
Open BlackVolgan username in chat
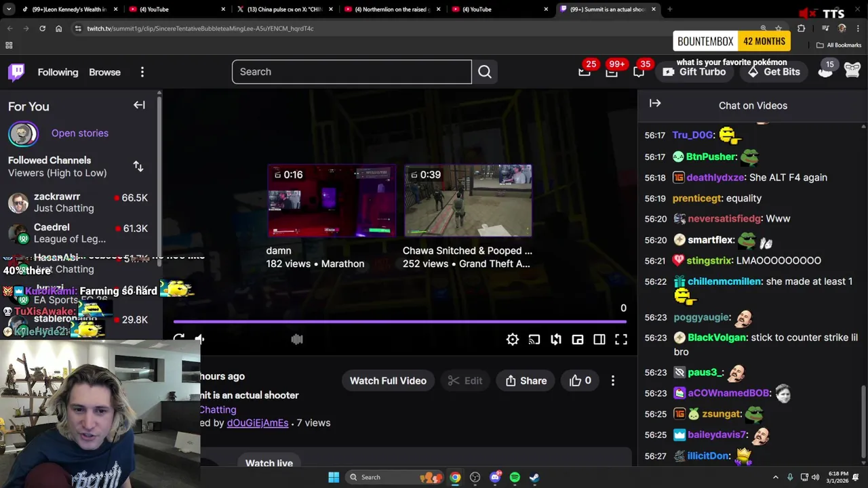coord(717,338)
